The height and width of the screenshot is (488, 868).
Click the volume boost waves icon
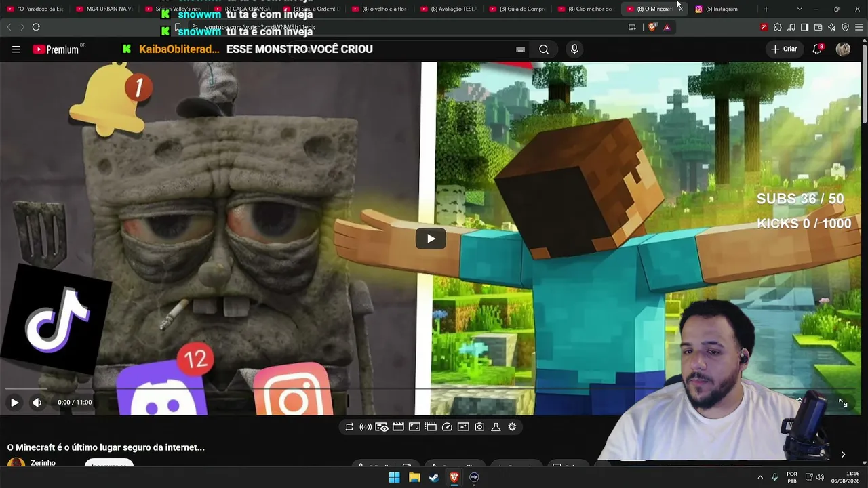(366, 427)
